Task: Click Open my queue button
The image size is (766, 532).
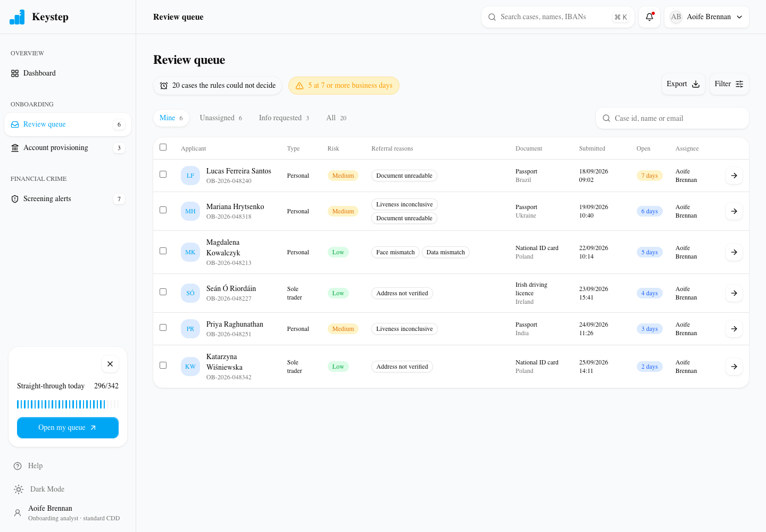Action: 68,428
